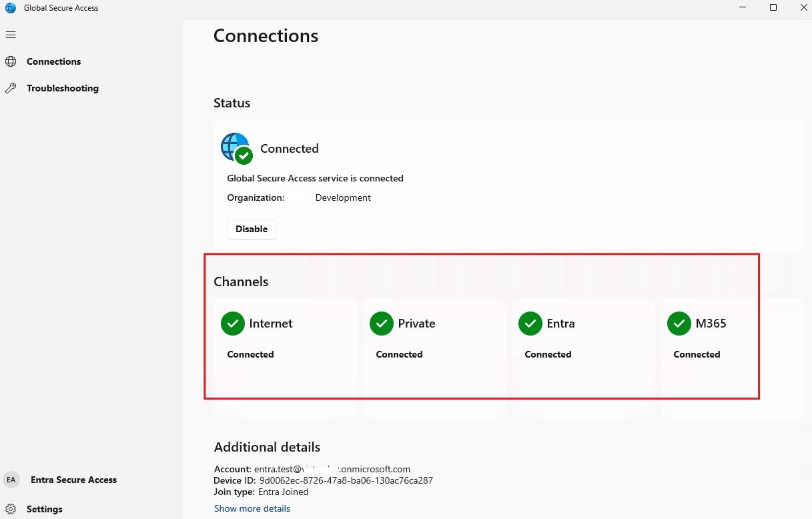Switch to the Troubleshooting section
Viewport: 812px width, 519px height.
pyautogui.click(x=62, y=87)
